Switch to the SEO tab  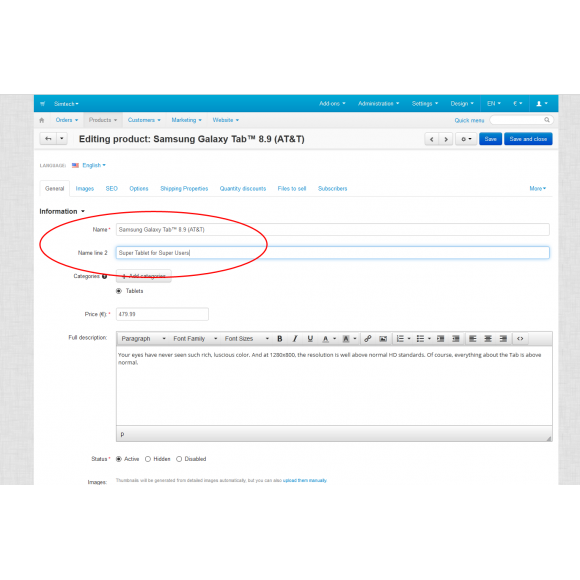111,189
